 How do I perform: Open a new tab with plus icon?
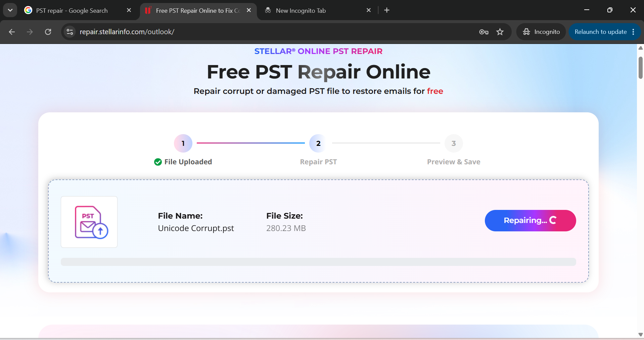[387, 10]
